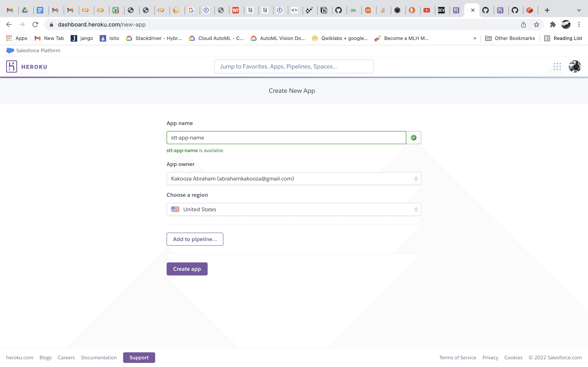Switch to the YouTube browser tab
The image size is (588, 367).
point(427,10)
